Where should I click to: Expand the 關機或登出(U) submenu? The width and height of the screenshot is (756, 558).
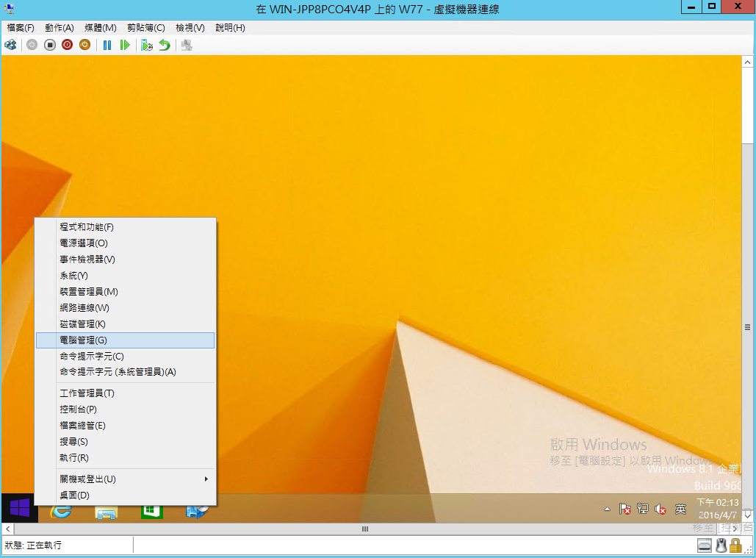click(126, 479)
